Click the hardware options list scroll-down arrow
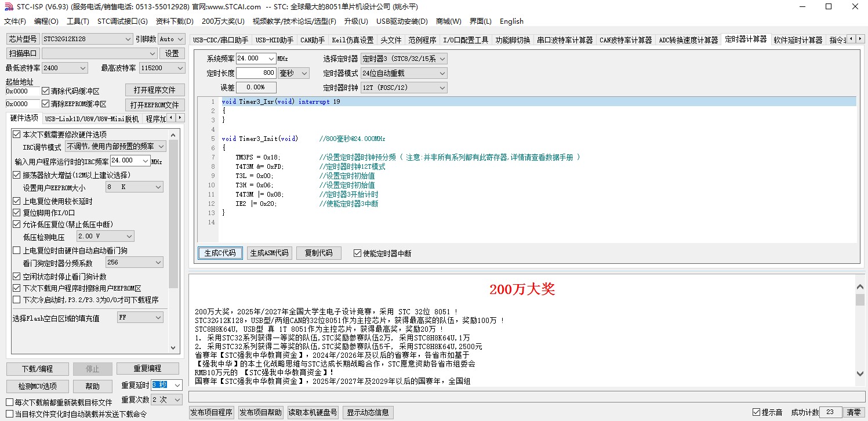This screenshot has height=421, width=868. [173, 347]
